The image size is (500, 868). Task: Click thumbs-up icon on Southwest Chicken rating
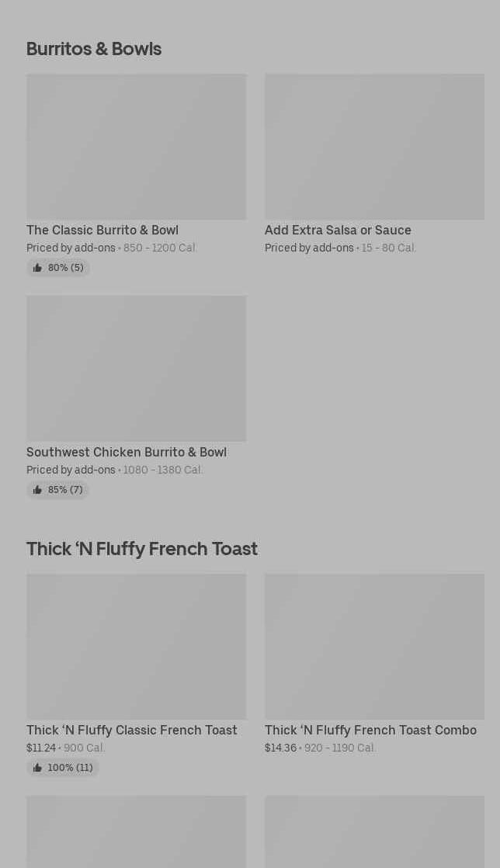[37, 490]
